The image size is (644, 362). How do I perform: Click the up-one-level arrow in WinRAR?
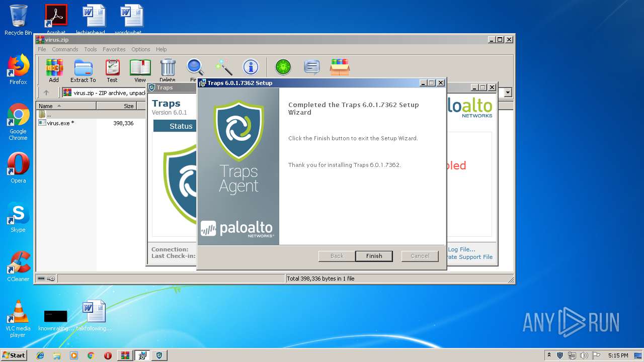46,93
